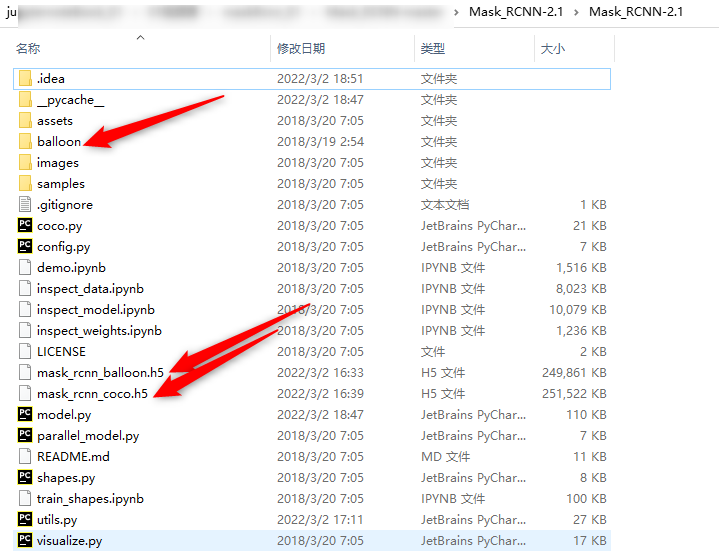This screenshot has width=719, height=555.
Task: Select the .idea folder icon
Action: click(x=25, y=78)
